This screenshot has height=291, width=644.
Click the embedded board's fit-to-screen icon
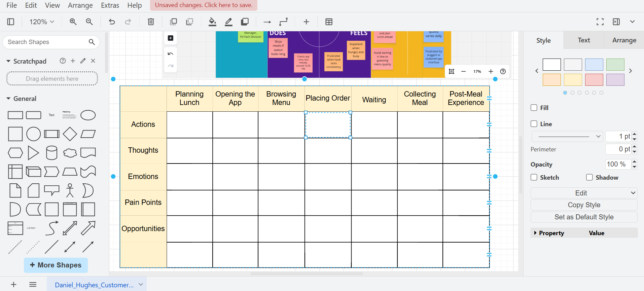click(x=452, y=71)
